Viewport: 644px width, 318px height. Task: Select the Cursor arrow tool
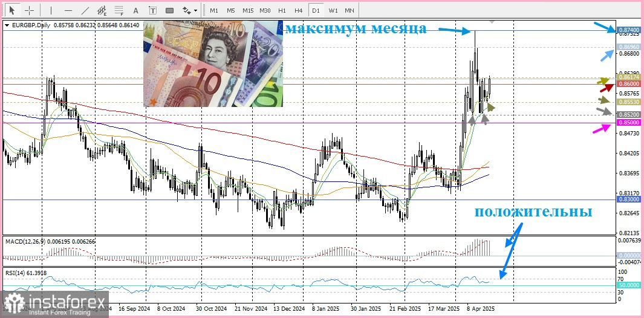click(x=12, y=10)
